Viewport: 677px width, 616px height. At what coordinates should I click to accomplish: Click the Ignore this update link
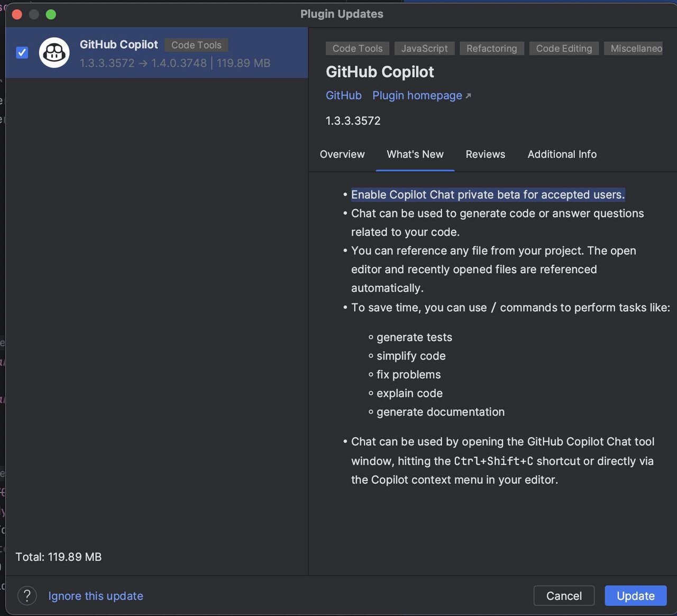point(96,596)
